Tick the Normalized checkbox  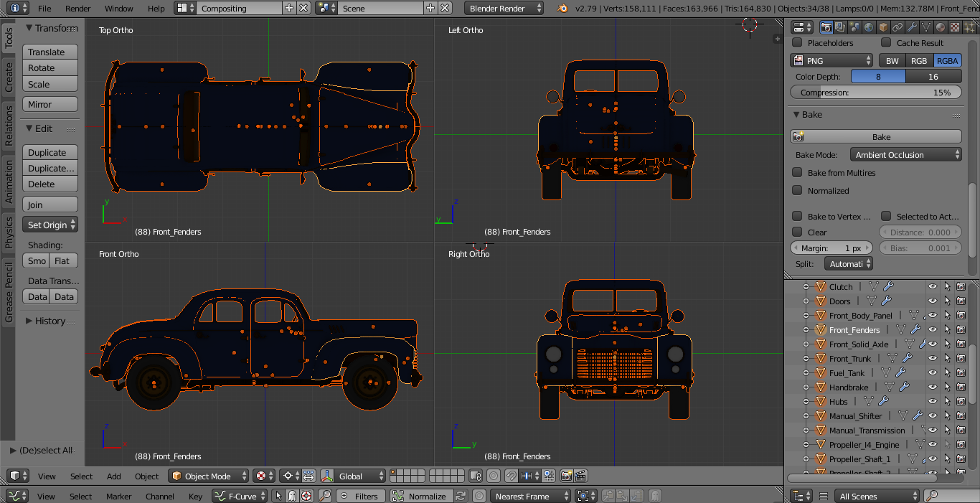pyautogui.click(x=797, y=190)
